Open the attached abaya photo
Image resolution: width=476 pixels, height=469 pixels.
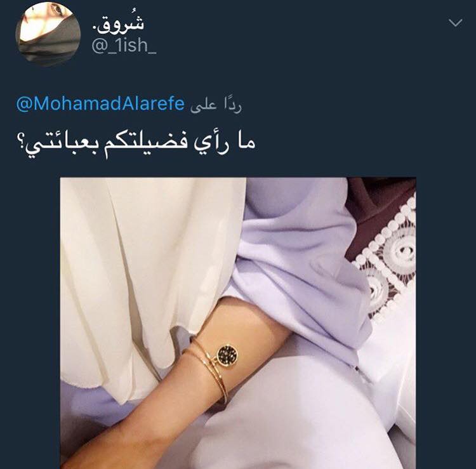tap(238, 323)
